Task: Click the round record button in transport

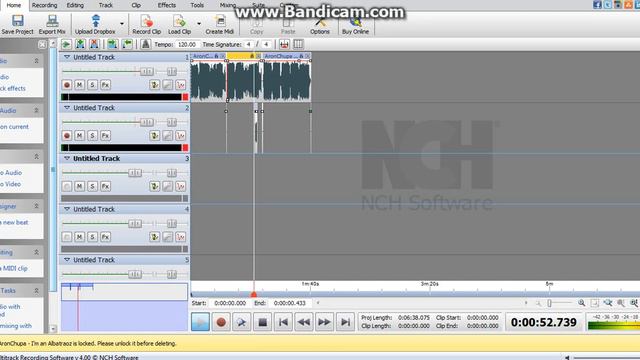Action: [x=221, y=322]
